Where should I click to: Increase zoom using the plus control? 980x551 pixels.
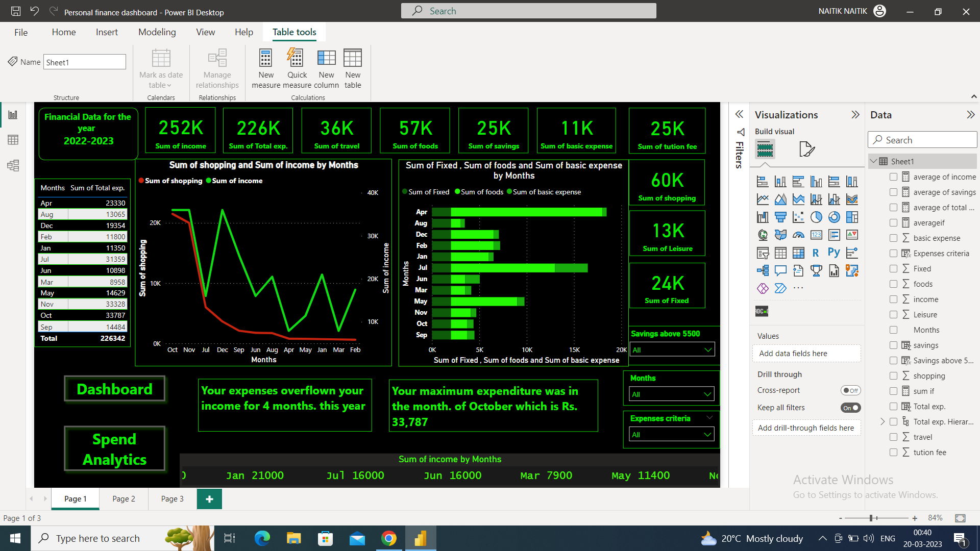pyautogui.click(x=914, y=518)
